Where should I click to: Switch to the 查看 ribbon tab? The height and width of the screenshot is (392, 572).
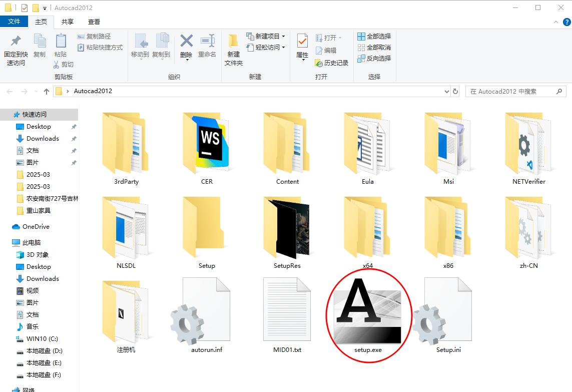click(x=94, y=22)
